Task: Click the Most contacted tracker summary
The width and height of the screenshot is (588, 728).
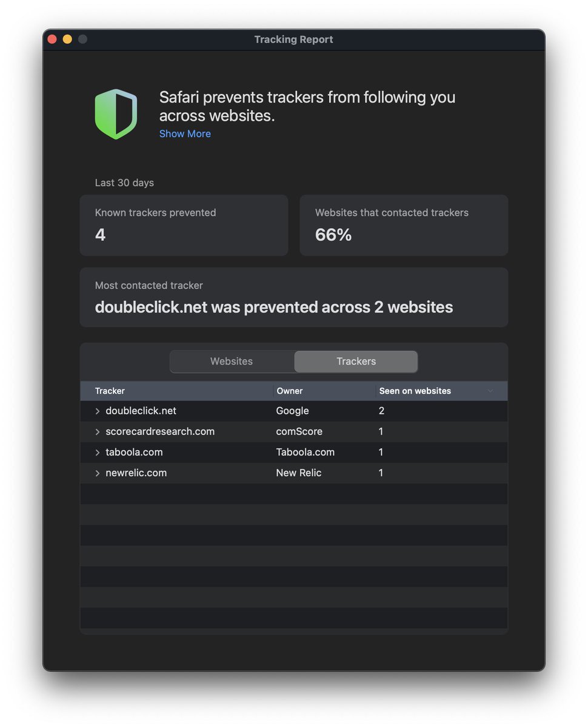Action: click(x=294, y=297)
